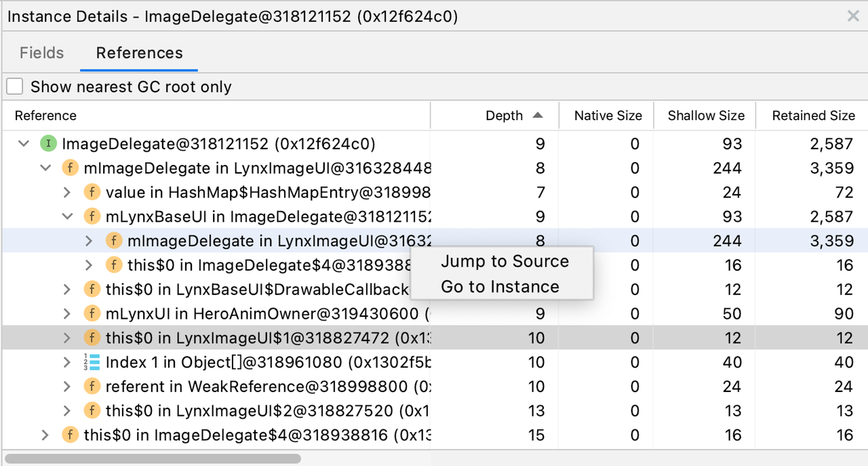Click field icon of this$0 in LynxImageUI$2

[92, 411]
